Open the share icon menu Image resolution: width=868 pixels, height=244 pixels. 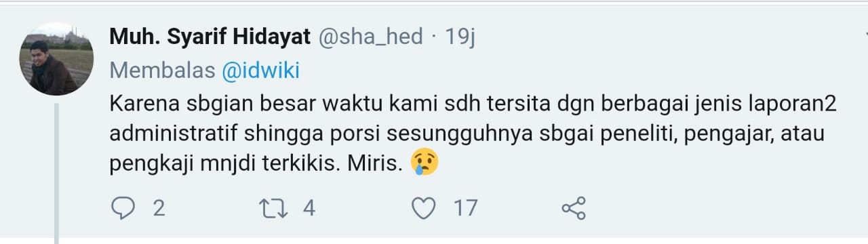pos(574,208)
